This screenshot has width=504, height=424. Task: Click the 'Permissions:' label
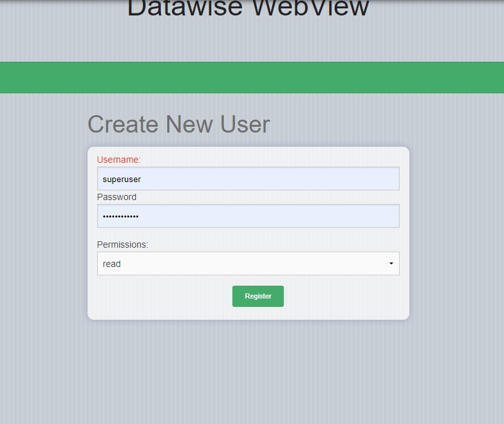(x=122, y=244)
